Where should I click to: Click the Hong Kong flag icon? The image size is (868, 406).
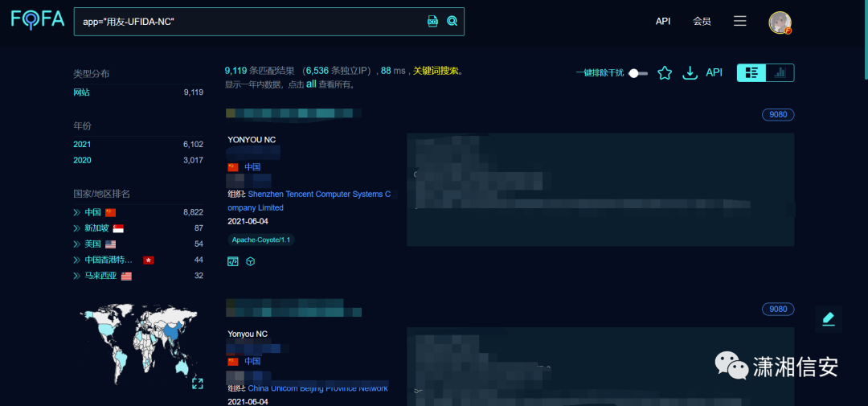tap(148, 260)
